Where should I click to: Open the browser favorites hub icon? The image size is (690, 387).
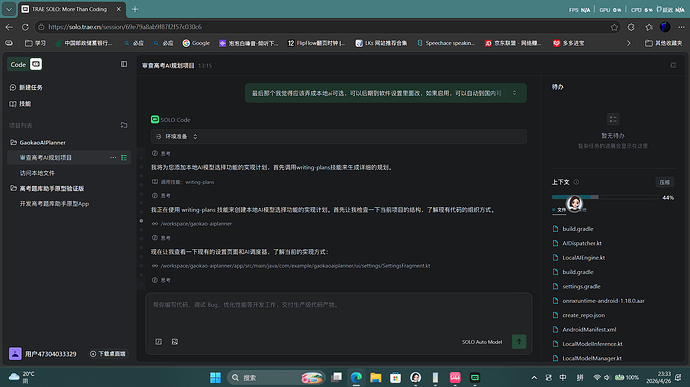click(x=649, y=27)
